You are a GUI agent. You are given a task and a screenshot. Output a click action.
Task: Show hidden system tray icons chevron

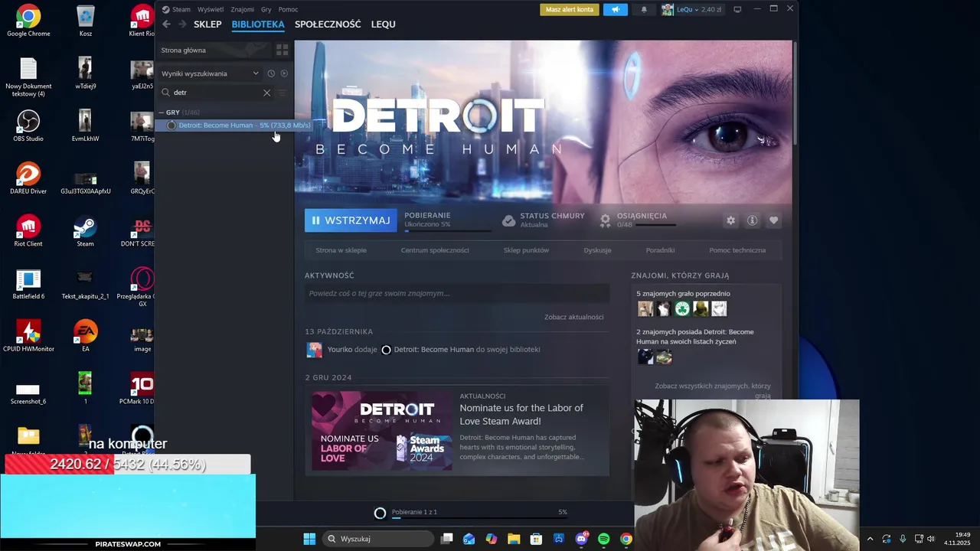click(870, 539)
